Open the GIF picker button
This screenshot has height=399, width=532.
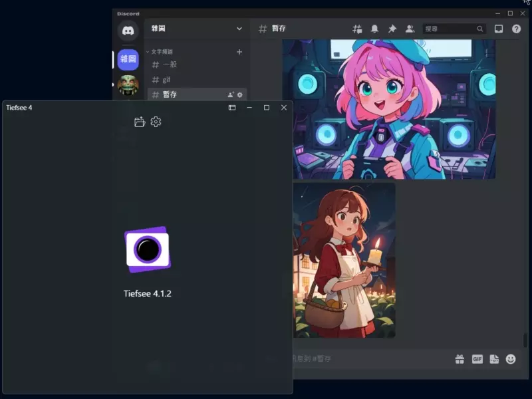pos(477,359)
